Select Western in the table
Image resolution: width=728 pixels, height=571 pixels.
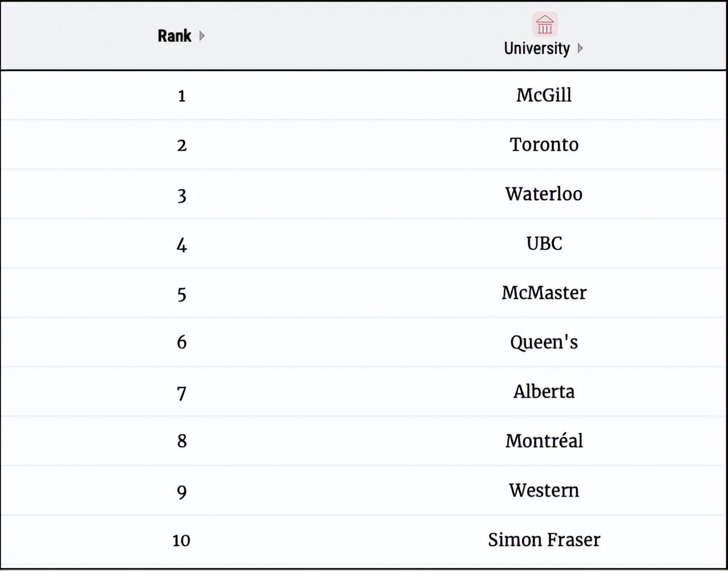pyautogui.click(x=544, y=490)
